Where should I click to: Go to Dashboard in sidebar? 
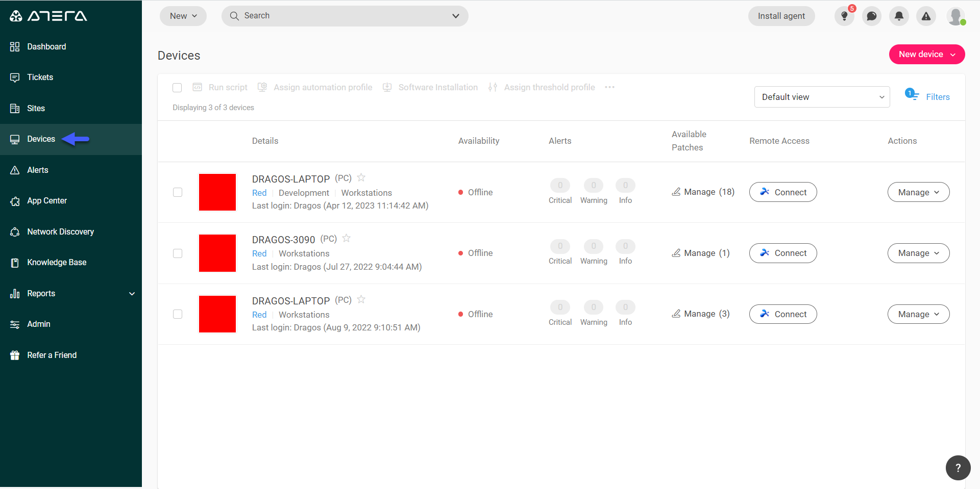point(71,46)
